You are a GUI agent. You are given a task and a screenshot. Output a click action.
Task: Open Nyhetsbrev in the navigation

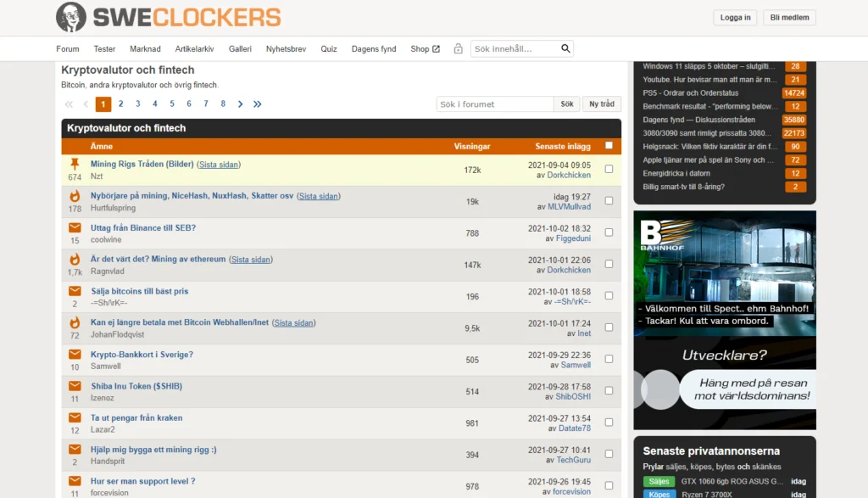pos(286,48)
